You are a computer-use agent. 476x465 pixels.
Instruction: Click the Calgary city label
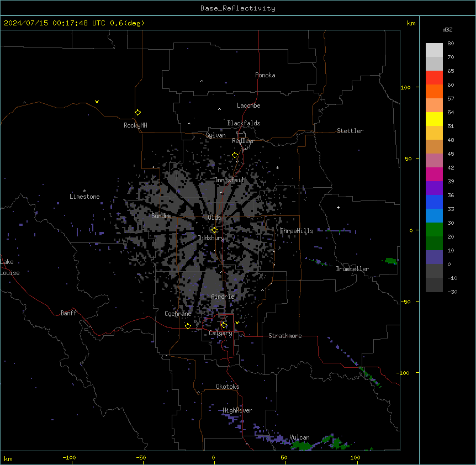tap(220, 333)
